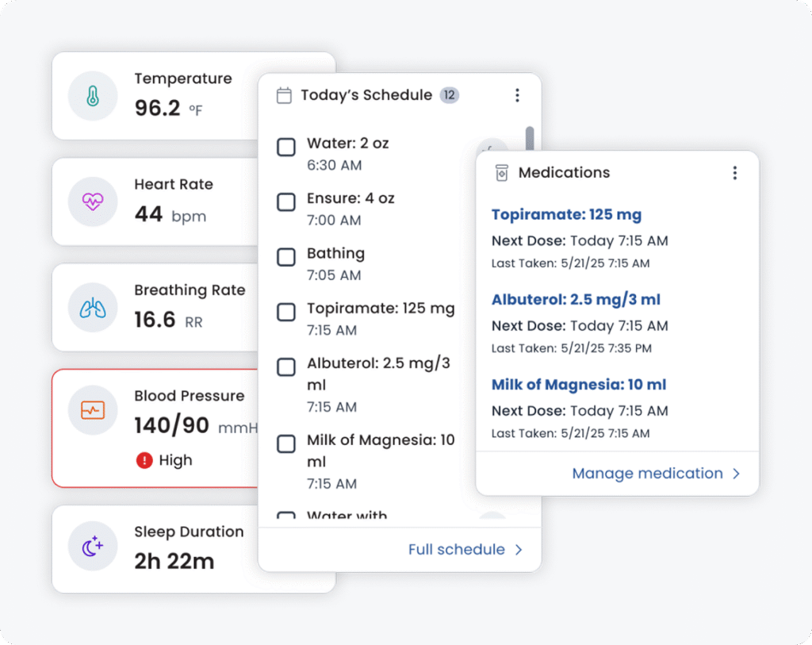
Task: Click the moon Sleep Duration icon
Action: (x=93, y=547)
